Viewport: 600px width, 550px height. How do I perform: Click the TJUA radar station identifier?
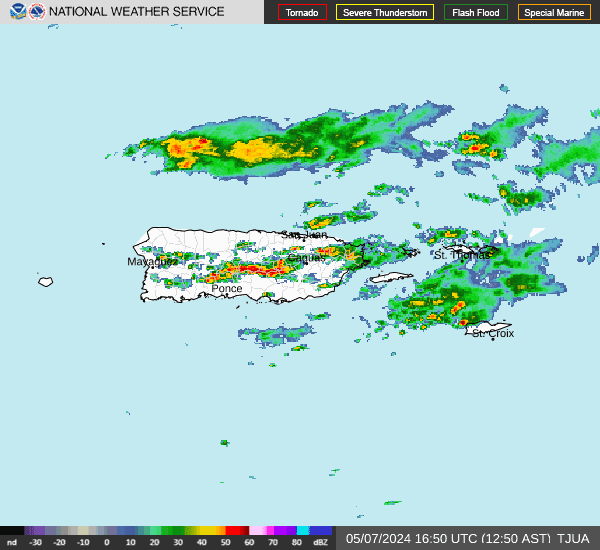(574, 538)
